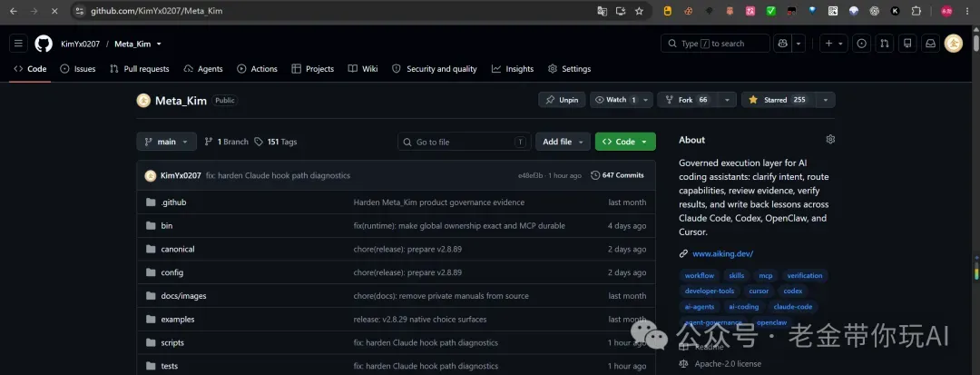The height and width of the screenshot is (375, 980).
Task: Open the notifications inbox icon
Action: pyautogui.click(x=931, y=44)
